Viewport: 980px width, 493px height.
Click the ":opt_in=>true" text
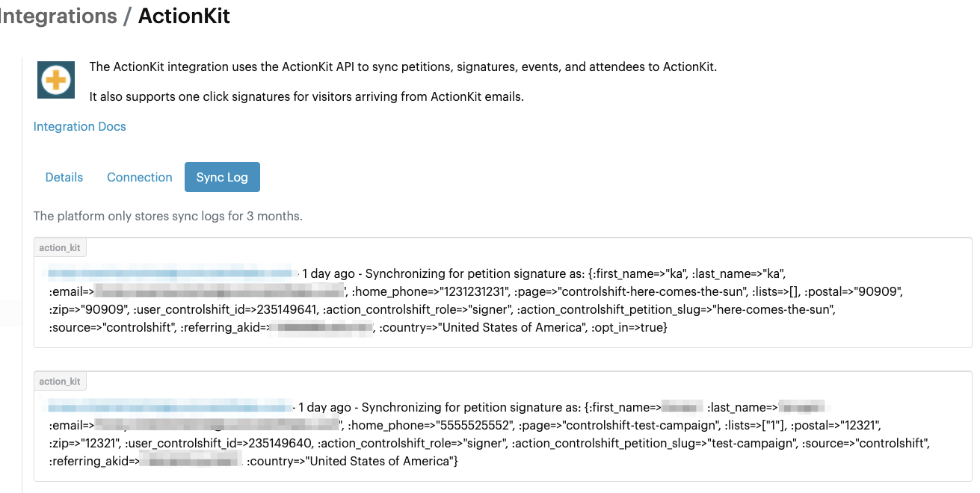[629, 327]
